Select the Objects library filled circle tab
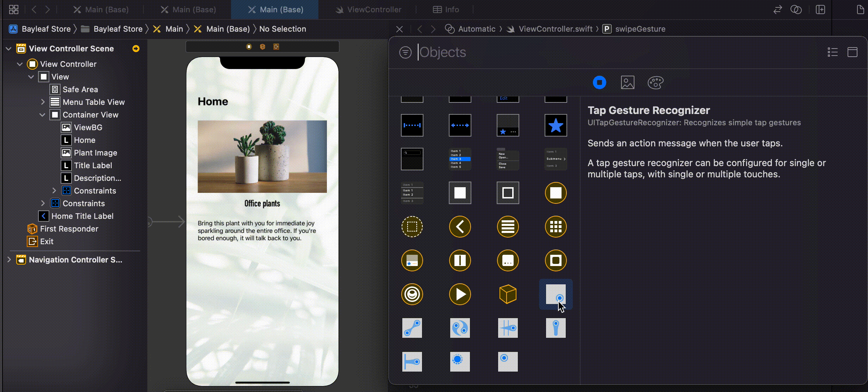This screenshot has width=868, height=392. coord(599,83)
